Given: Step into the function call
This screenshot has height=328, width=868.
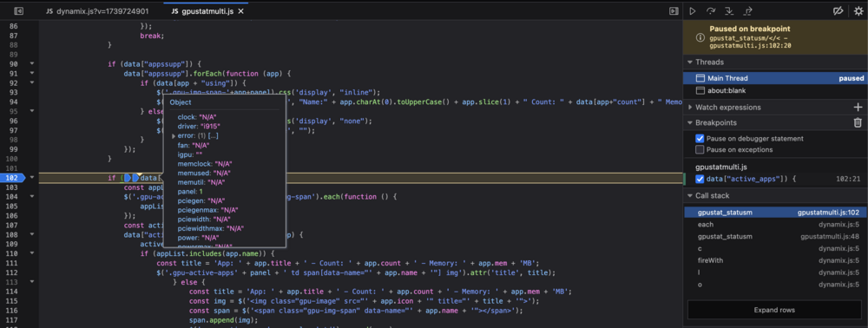Looking at the screenshot, I should (x=729, y=11).
